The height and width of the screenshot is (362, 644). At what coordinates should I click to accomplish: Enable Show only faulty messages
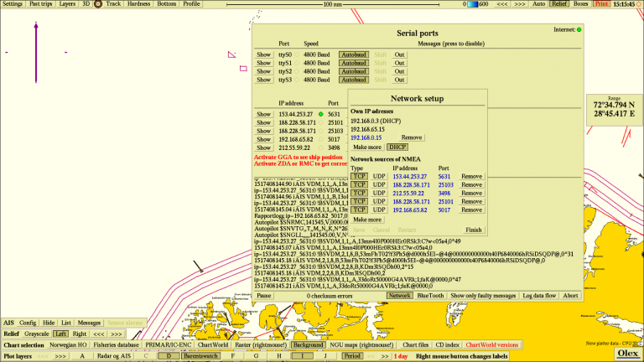point(483,296)
